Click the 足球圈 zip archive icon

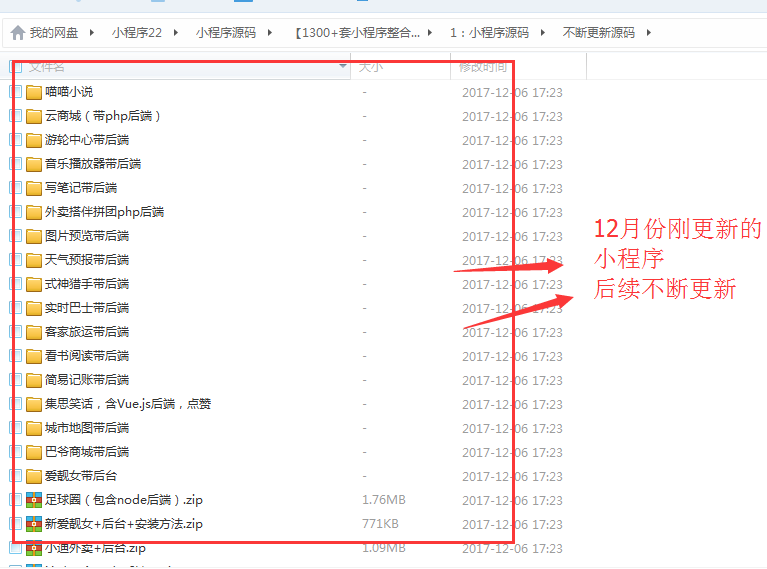(34, 500)
